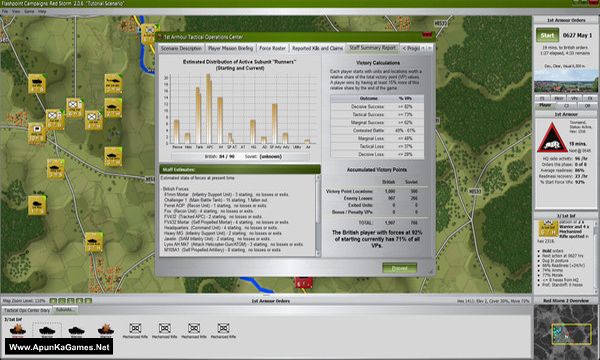Click the Red Storm overview minimap
The image size is (600, 360).
pyautogui.click(x=566, y=331)
